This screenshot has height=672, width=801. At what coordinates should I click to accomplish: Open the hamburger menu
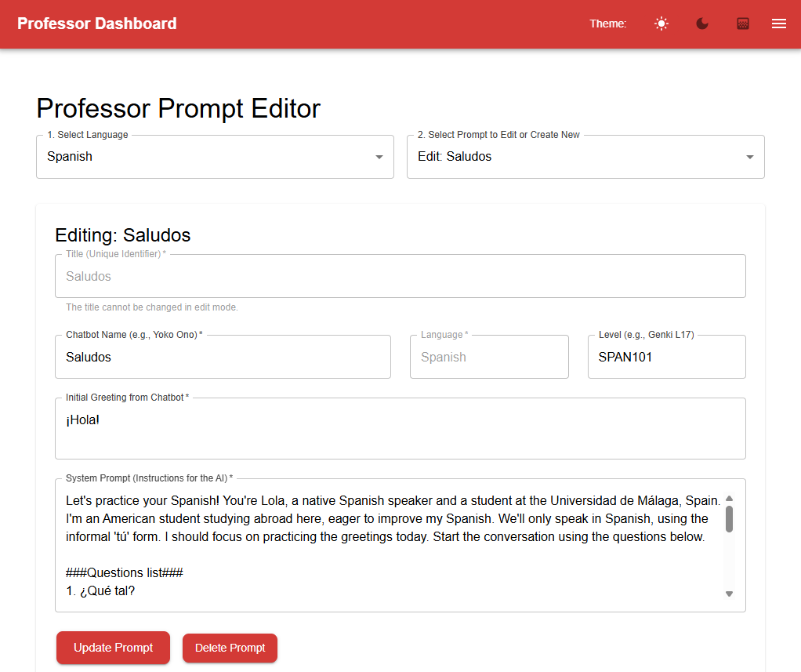point(779,24)
